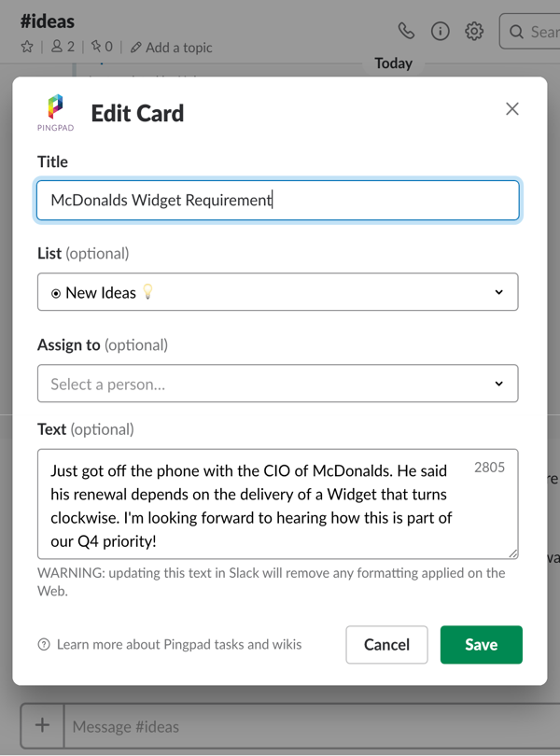Open channel details info icon

click(440, 31)
